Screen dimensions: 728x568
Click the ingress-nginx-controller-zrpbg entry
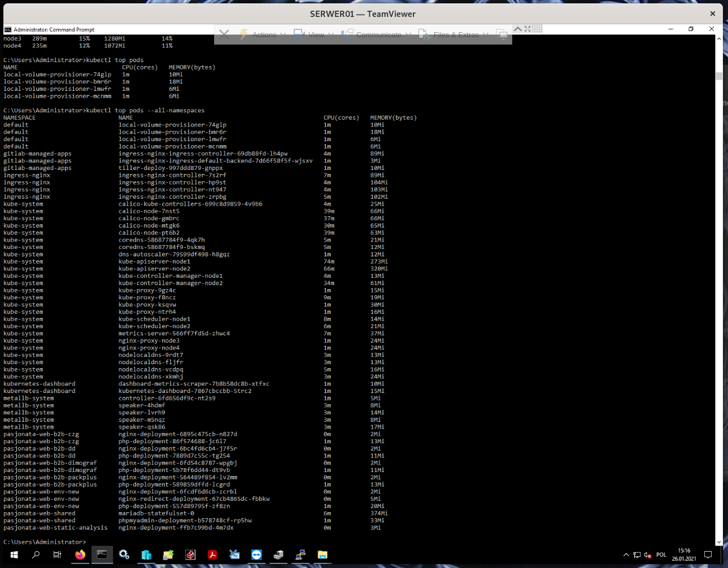172,197
